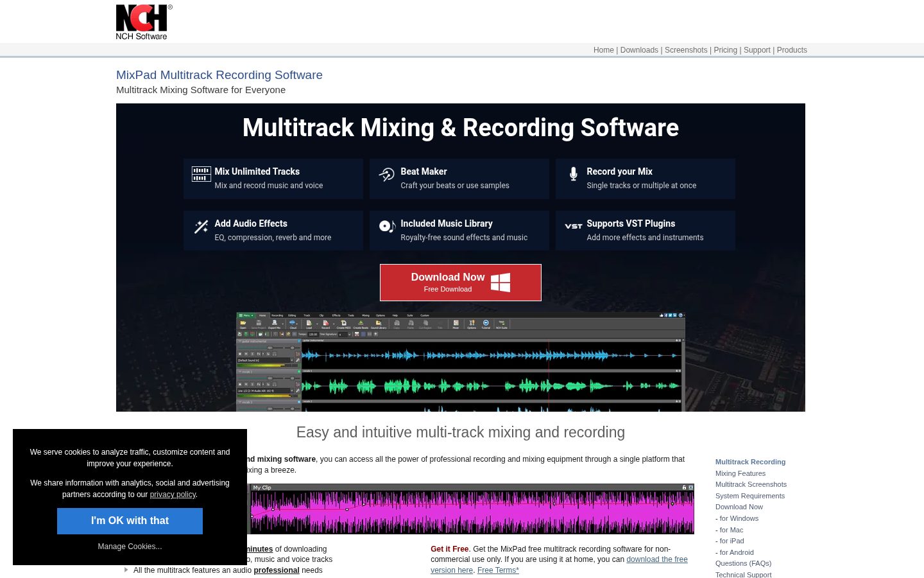Viewport: 924px width, 578px height.
Task: Click the Record your Mix microphone icon
Action: [573, 173]
